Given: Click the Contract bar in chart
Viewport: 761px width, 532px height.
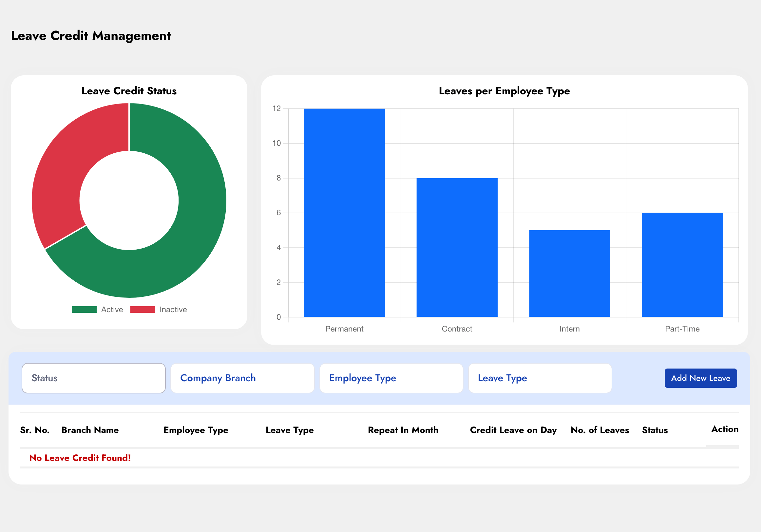Looking at the screenshot, I should point(457,248).
